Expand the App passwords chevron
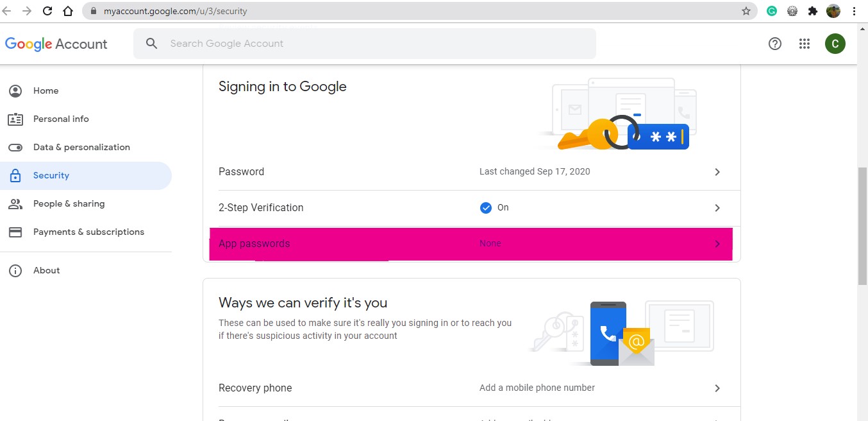The height and width of the screenshot is (421, 868). click(717, 244)
